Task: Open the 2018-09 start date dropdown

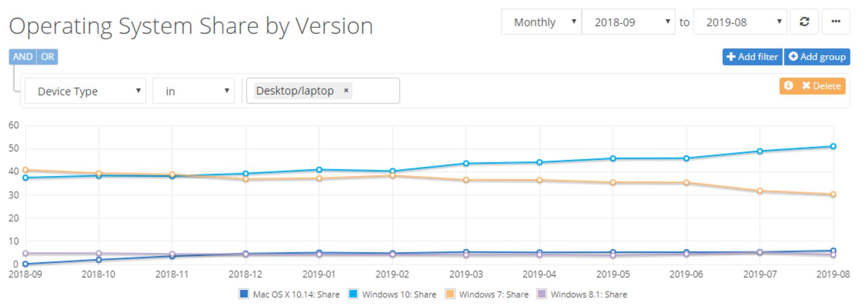Action: click(x=628, y=22)
